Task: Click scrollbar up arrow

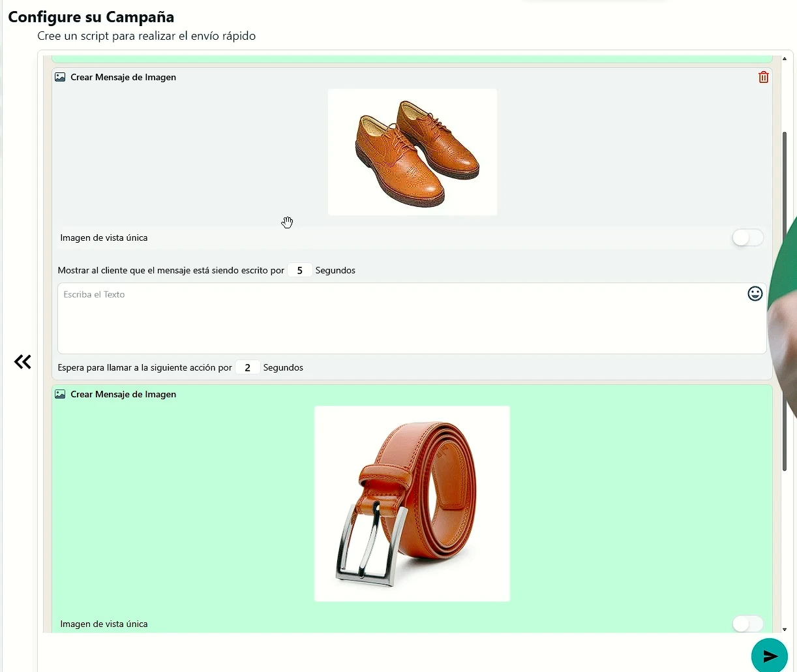Action: (x=785, y=59)
